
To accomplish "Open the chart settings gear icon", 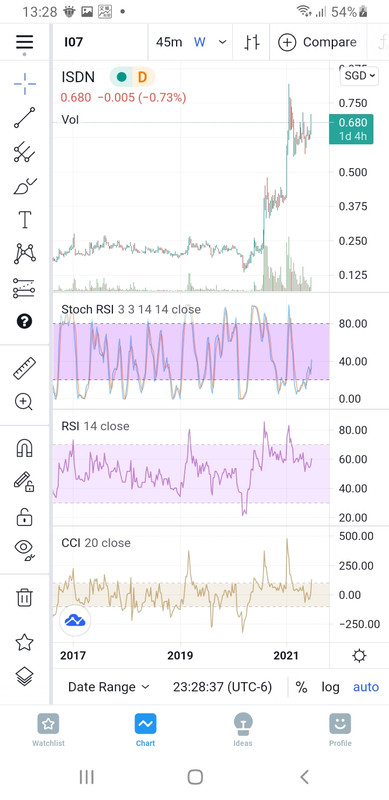I will click(x=359, y=656).
